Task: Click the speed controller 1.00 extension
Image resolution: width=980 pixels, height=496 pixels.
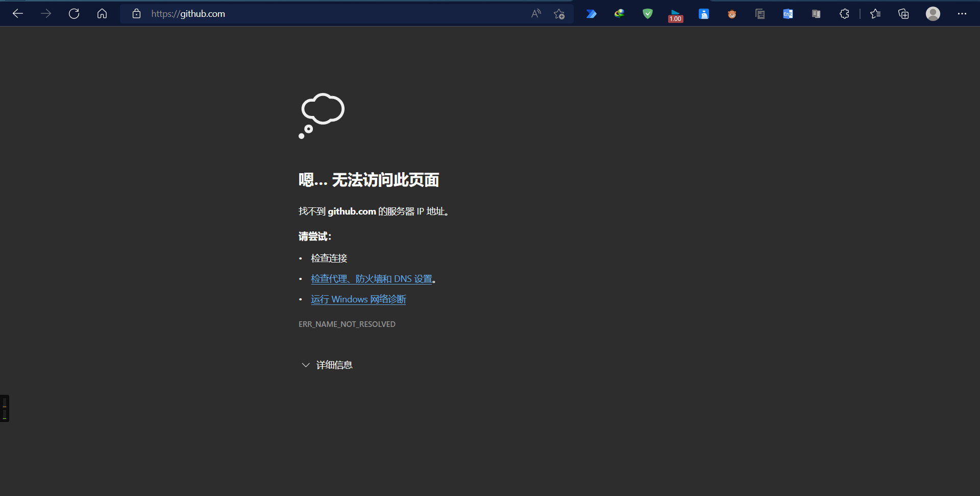Action: click(x=675, y=15)
